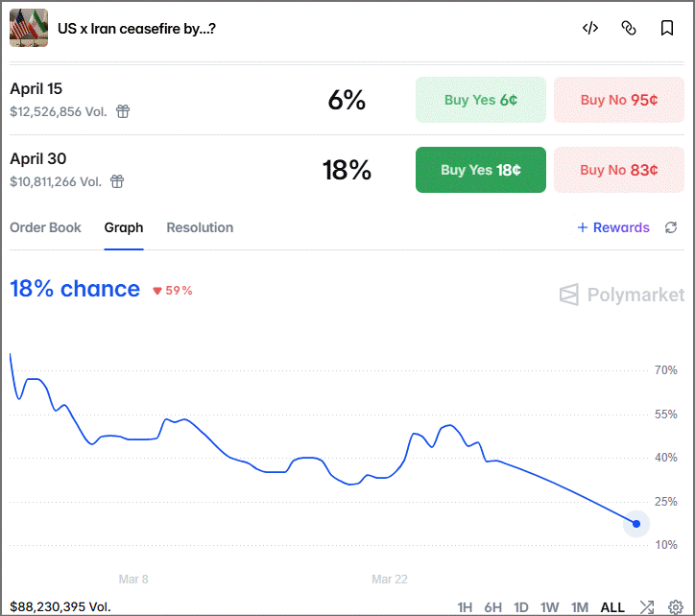Click the US Iran flags market thumbnail

29,28
